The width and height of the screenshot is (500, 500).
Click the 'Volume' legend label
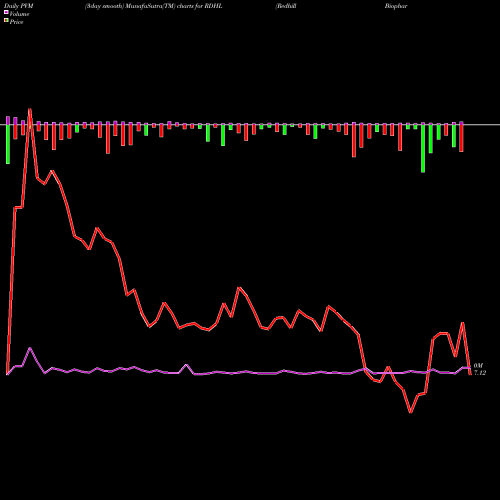19,14
